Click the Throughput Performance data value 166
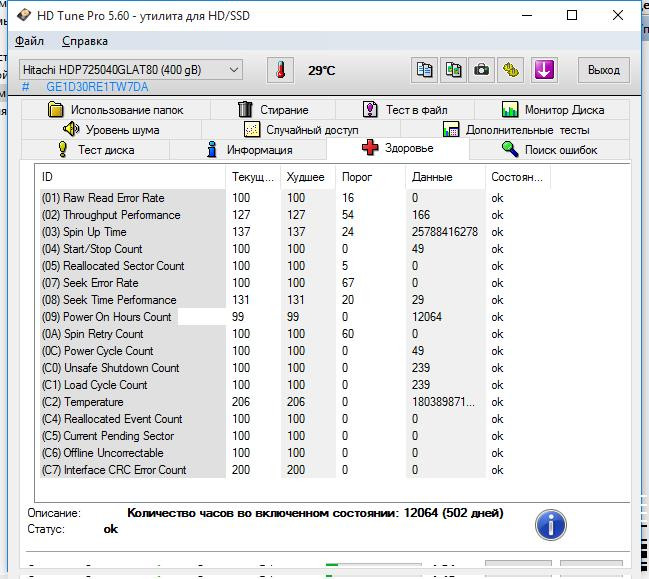This screenshot has width=649, height=579. (x=421, y=215)
